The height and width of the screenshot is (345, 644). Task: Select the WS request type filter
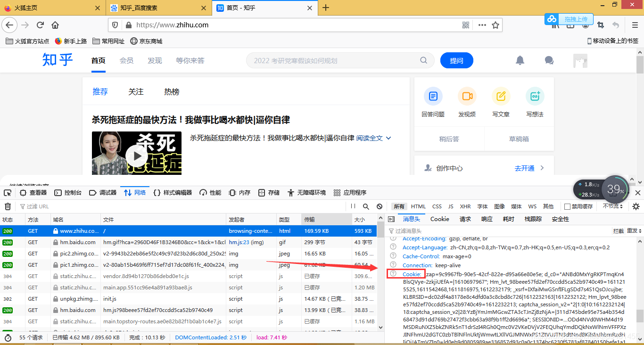point(532,206)
